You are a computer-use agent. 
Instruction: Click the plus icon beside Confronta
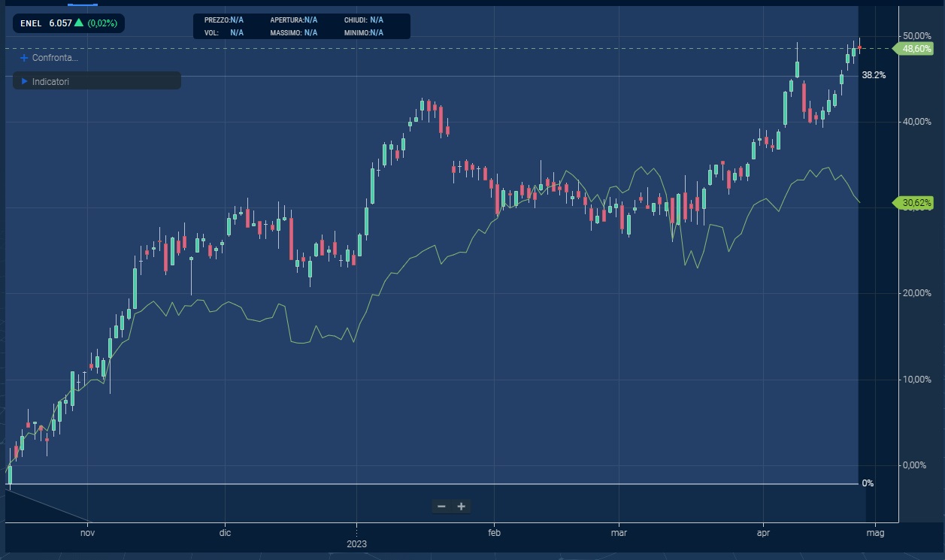pos(24,57)
